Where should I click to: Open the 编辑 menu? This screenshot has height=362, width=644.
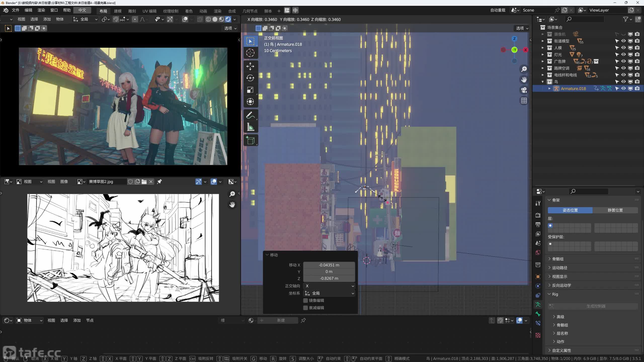28,10
